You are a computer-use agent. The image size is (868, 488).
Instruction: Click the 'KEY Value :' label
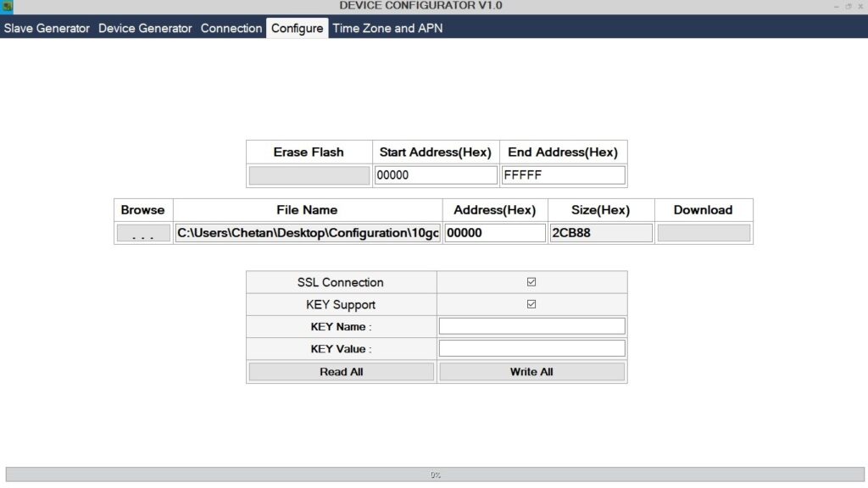point(341,348)
